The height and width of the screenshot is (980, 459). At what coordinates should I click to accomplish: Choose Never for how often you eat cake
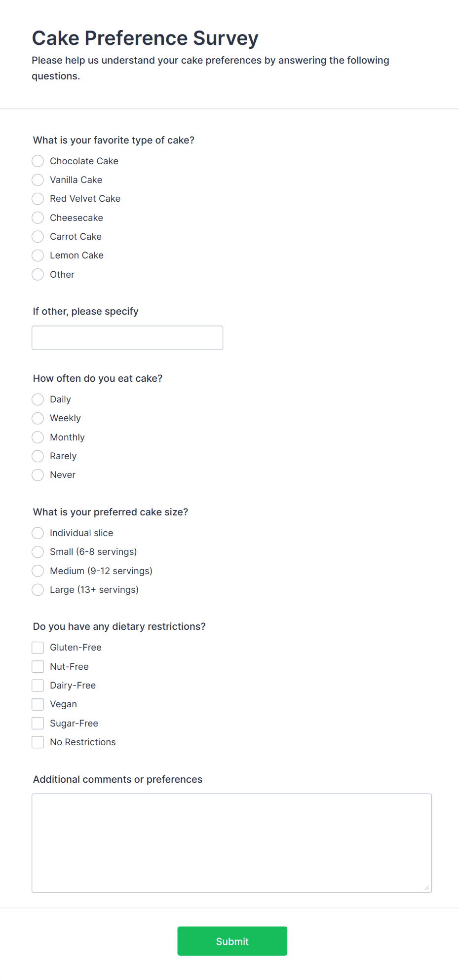click(38, 475)
